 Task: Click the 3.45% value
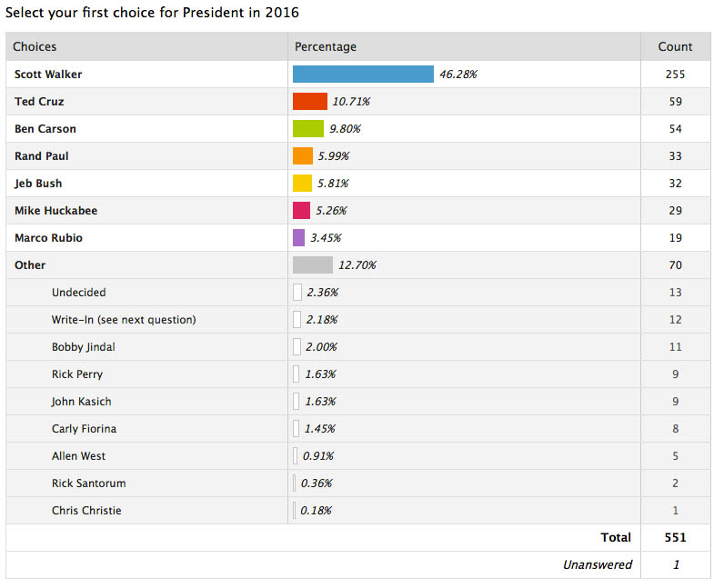click(x=326, y=237)
